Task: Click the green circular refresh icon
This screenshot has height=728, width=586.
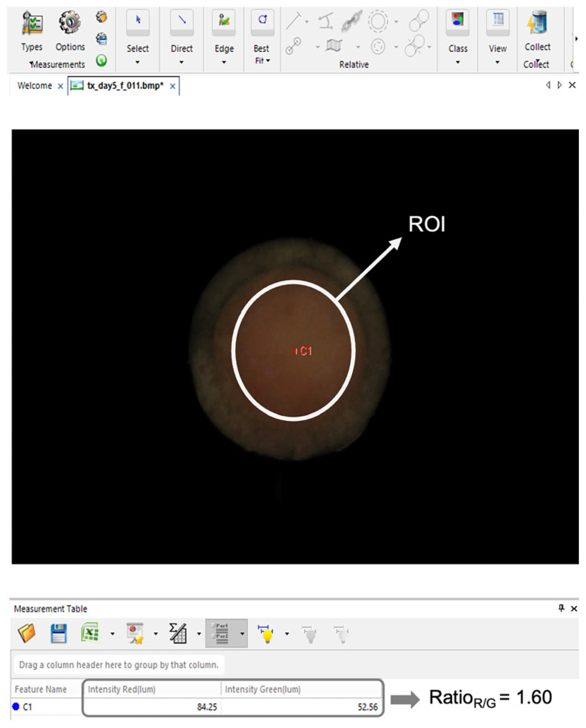Action: [101, 60]
